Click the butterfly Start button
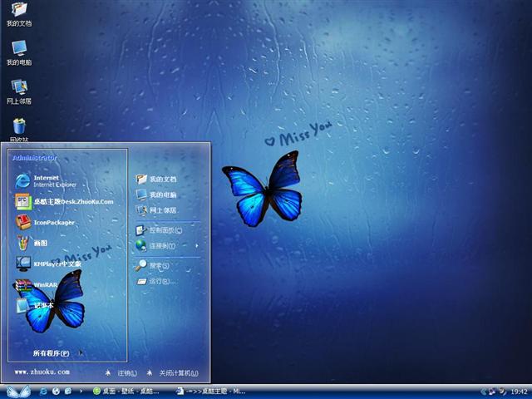 pos(18,392)
